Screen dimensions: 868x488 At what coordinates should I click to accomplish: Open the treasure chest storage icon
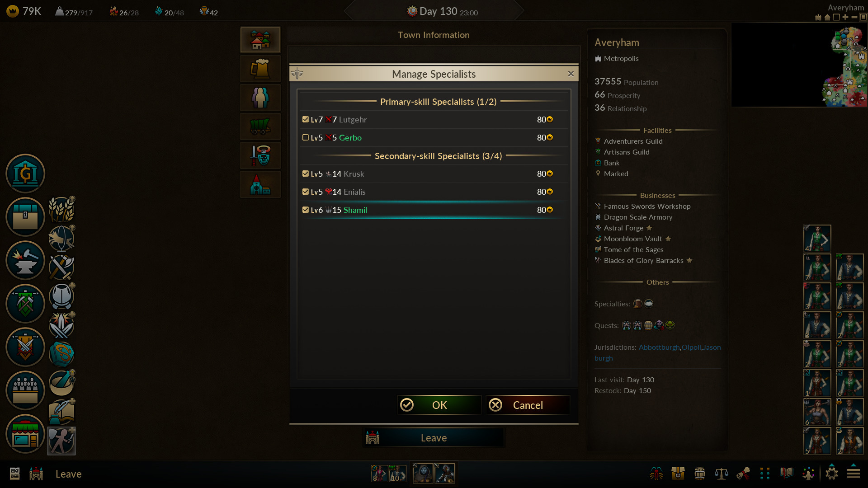point(25,217)
